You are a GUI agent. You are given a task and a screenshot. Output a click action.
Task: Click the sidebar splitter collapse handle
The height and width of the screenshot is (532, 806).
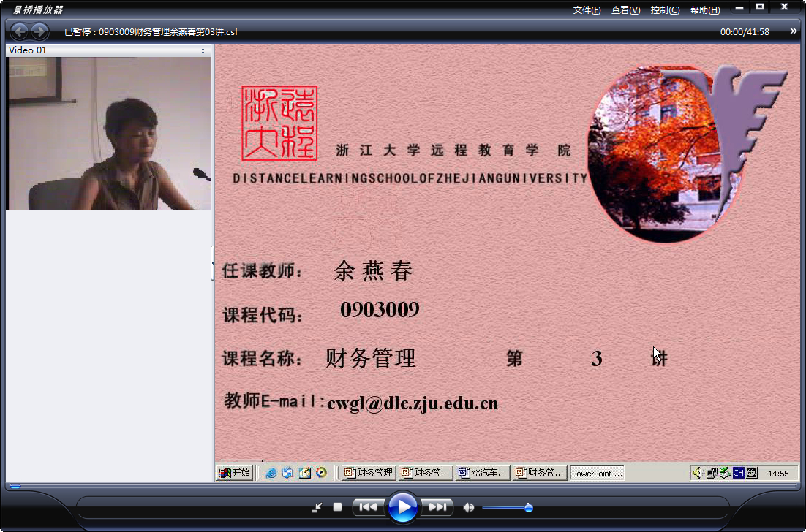(213, 263)
